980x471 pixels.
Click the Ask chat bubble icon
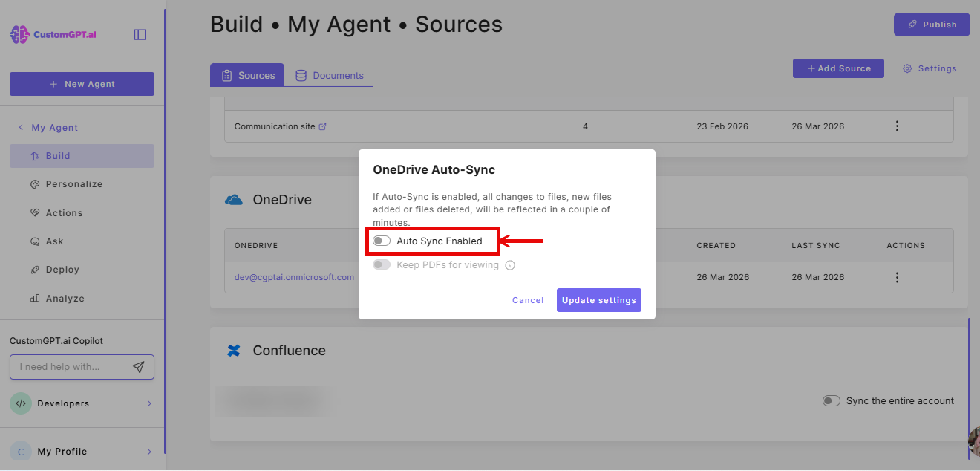35,241
